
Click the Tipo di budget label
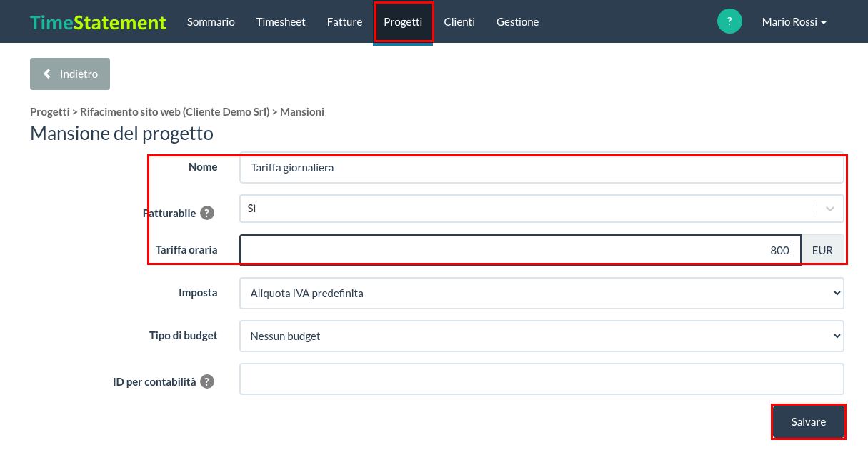[184, 335]
